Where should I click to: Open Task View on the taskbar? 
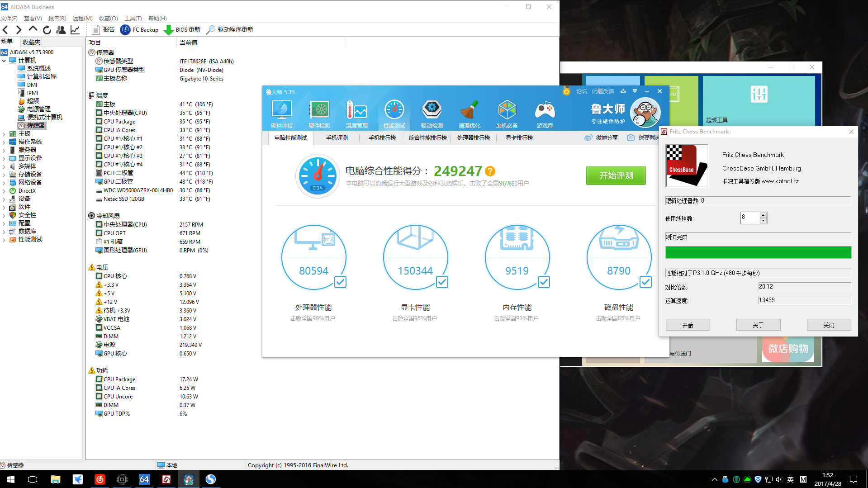pos(33,479)
